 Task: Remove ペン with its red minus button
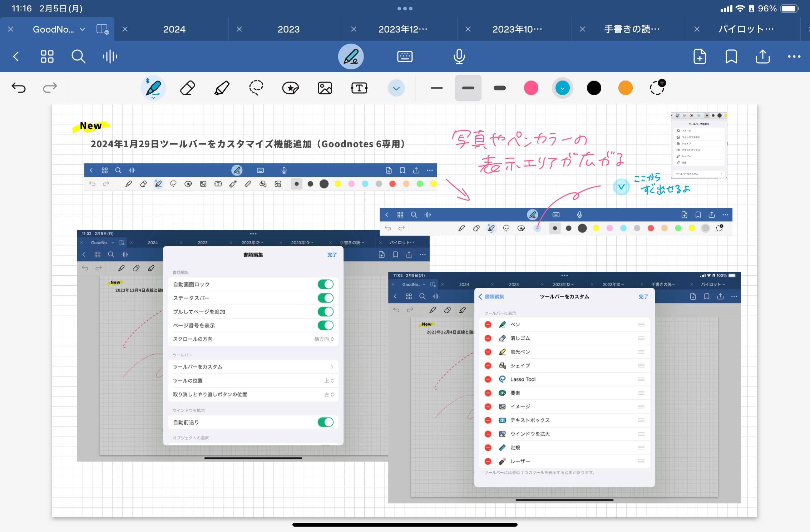(x=488, y=325)
